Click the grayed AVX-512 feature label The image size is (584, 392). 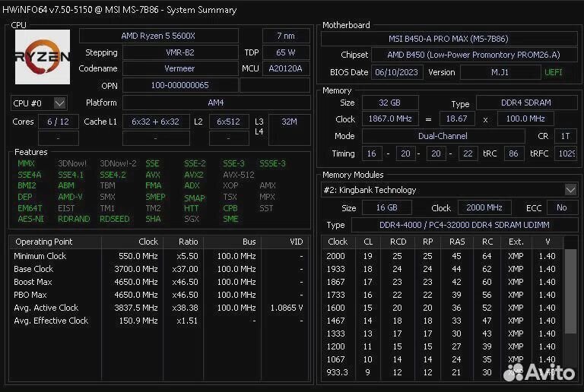pyautogui.click(x=239, y=175)
